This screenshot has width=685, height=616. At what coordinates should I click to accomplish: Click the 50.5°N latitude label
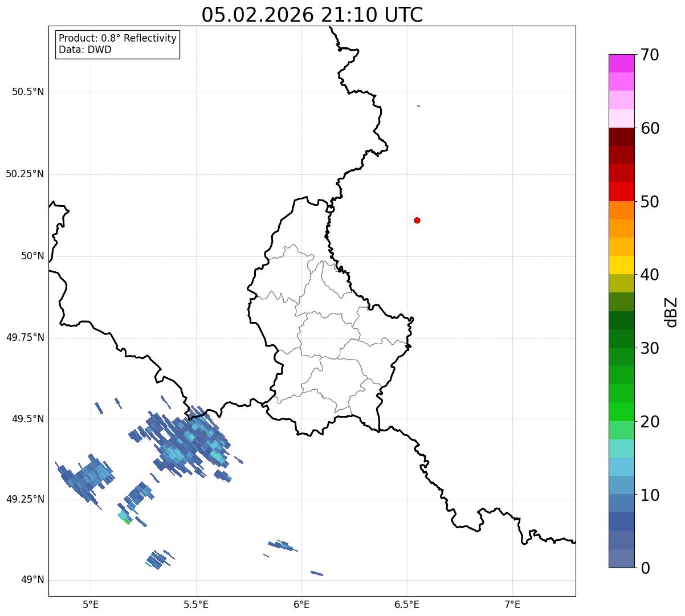click(x=28, y=92)
